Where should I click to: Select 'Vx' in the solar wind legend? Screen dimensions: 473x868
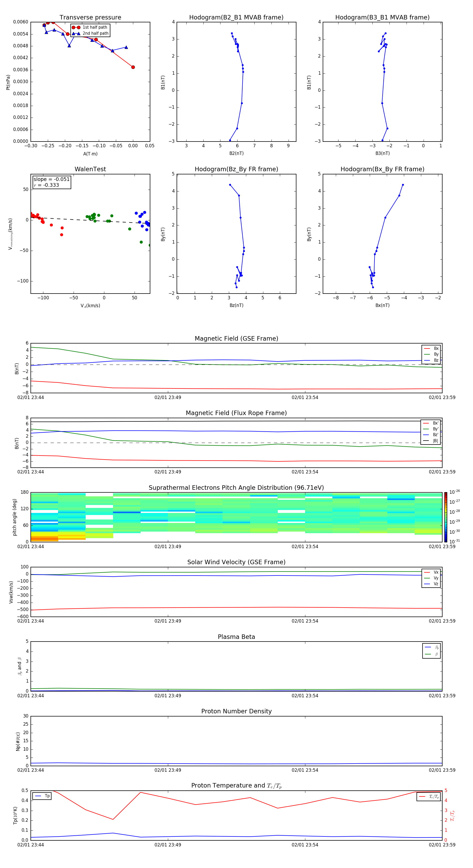point(431,572)
